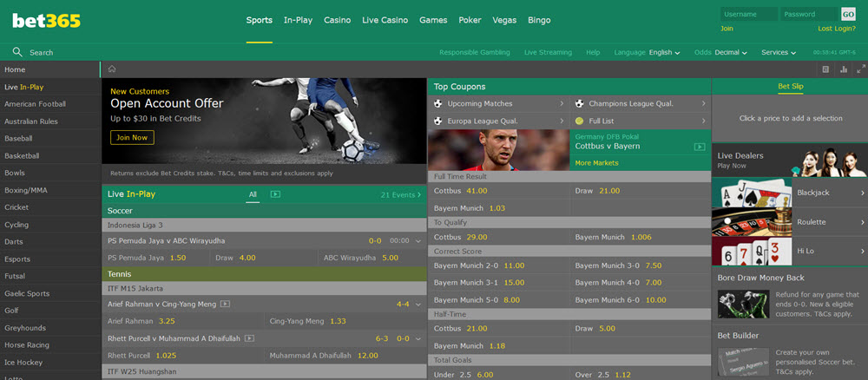Image resolution: width=868 pixels, height=380 pixels.
Task: Filter In-Play by live streaming icon
Action: point(275,194)
